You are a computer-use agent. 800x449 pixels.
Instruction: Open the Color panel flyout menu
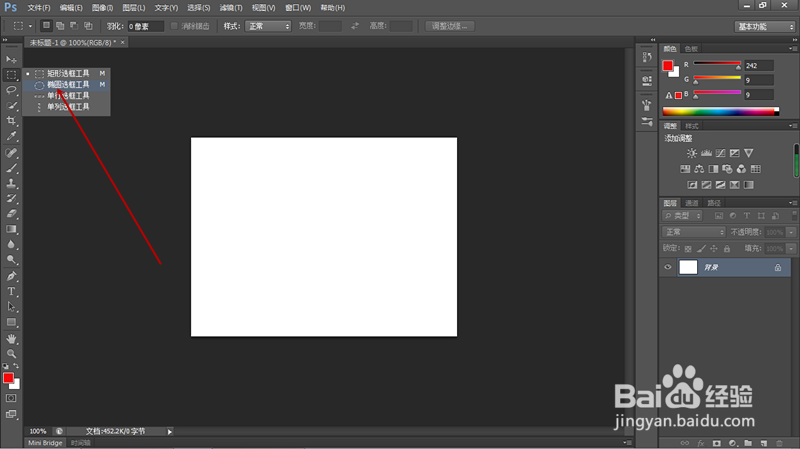click(x=793, y=48)
